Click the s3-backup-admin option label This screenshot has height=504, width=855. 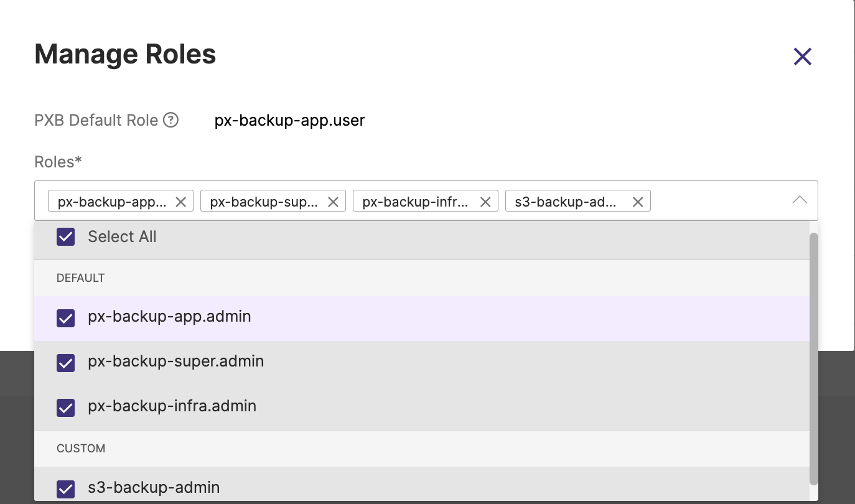coord(154,488)
